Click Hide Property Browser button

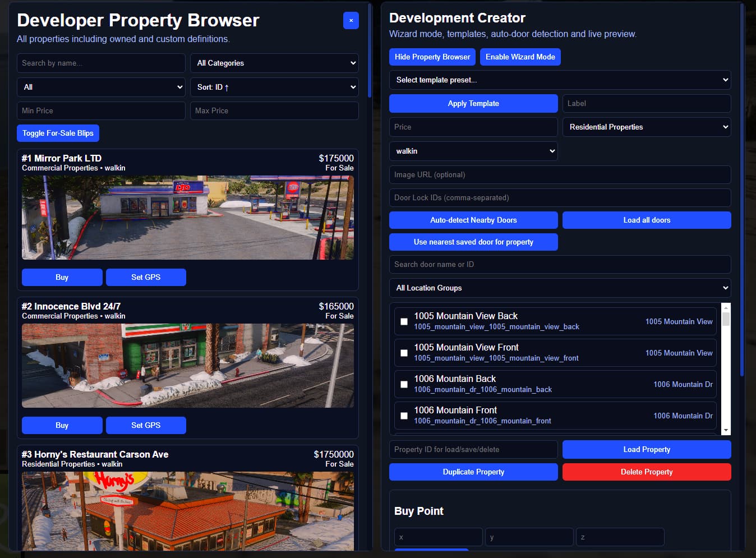tap(432, 57)
